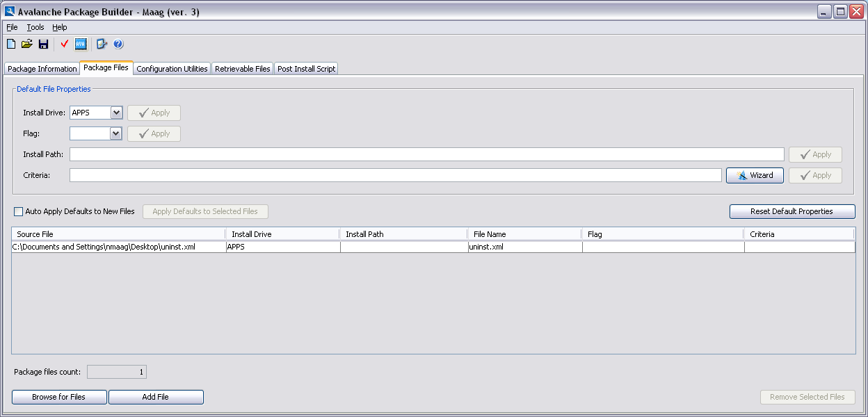Click Reset Default Properties
Image resolution: width=868 pixels, height=417 pixels.
point(792,211)
